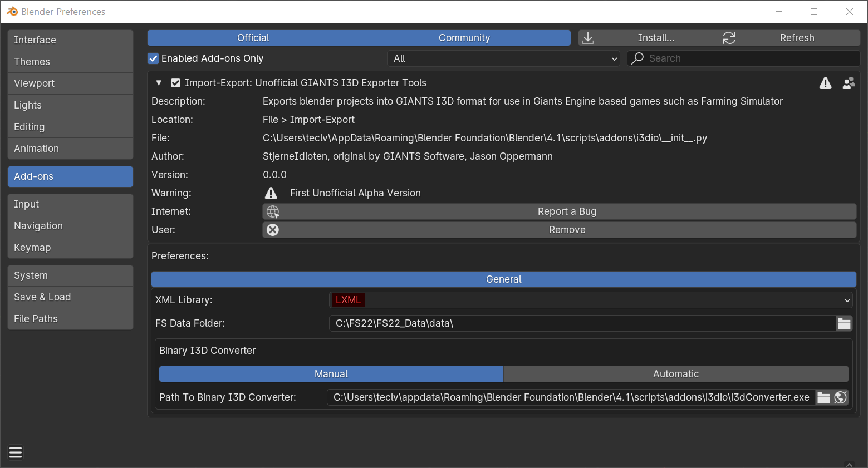Open the Editing preferences section
This screenshot has width=868, height=468.
click(70, 127)
